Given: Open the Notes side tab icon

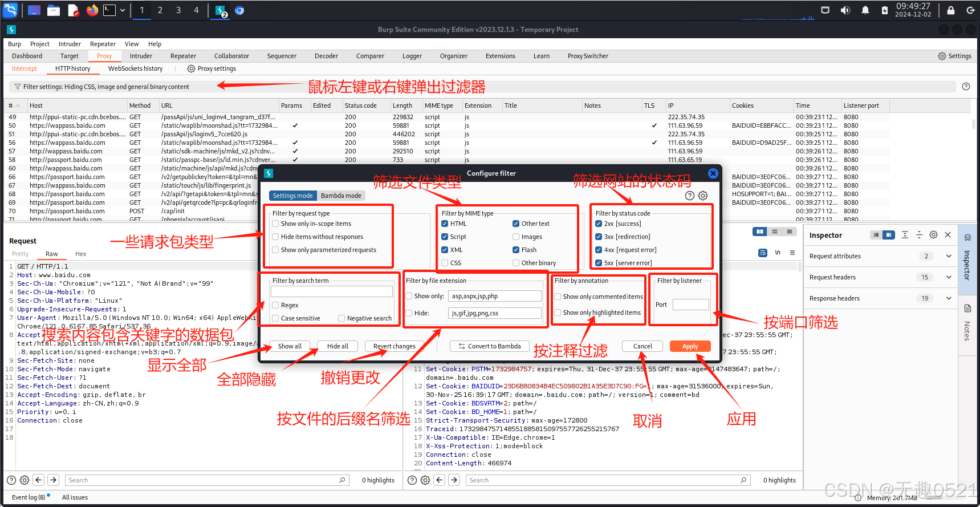Looking at the screenshot, I should click(x=967, y=309).
